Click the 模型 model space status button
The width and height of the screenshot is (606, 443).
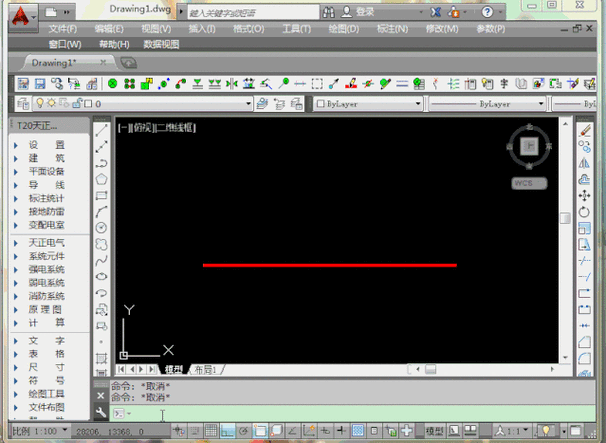pyautogui.click(x=434, y=430)
